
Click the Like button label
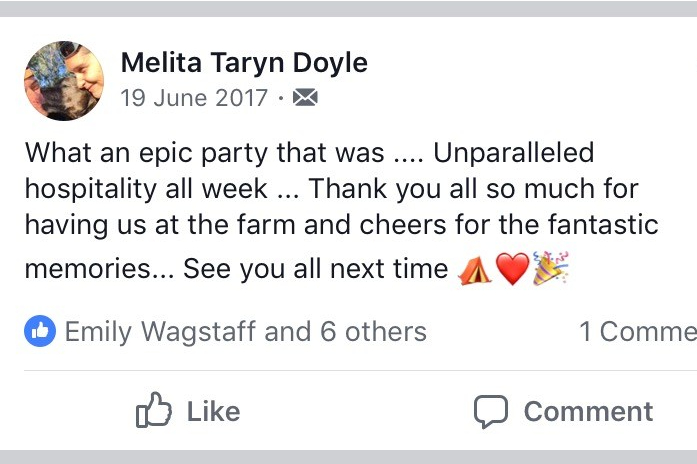point(213,411)
